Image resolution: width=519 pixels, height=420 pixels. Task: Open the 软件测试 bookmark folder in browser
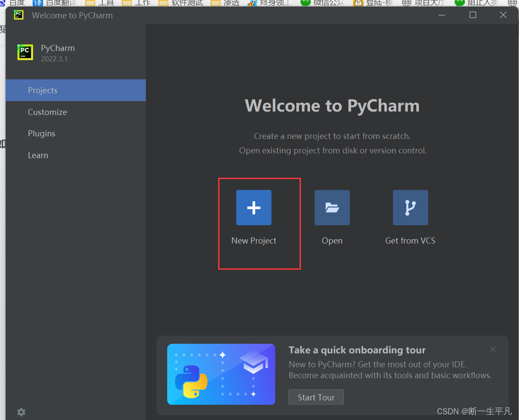click(181, 3)
